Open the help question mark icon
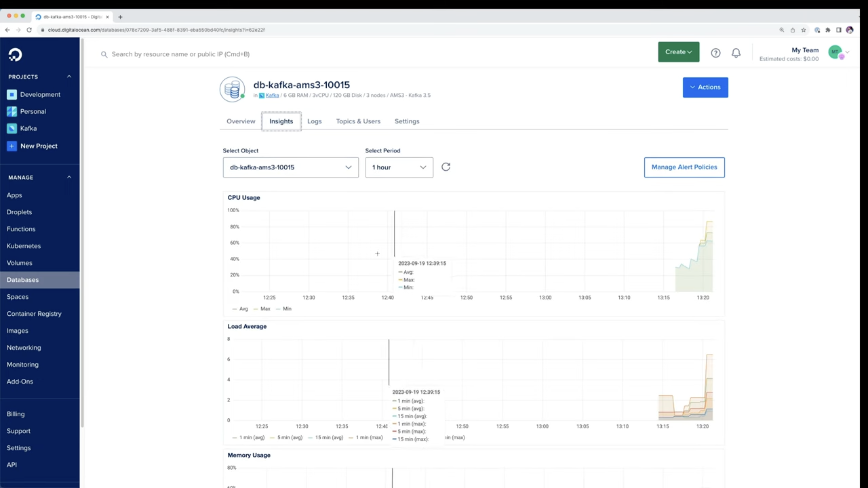868x488 pixels. coord(715,53)
